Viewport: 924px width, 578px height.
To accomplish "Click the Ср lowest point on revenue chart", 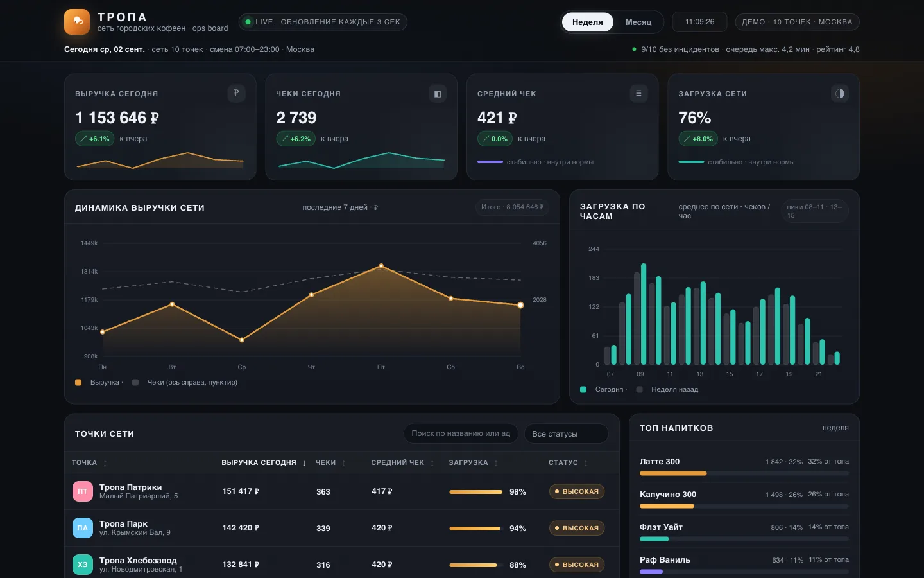I will 242,340.
